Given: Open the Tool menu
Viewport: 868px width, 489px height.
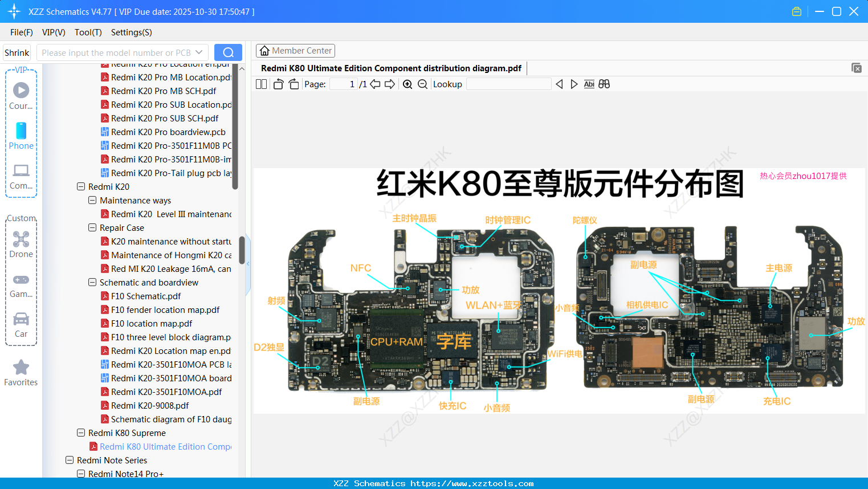Looking at the screenshot, I should point(88,32).
